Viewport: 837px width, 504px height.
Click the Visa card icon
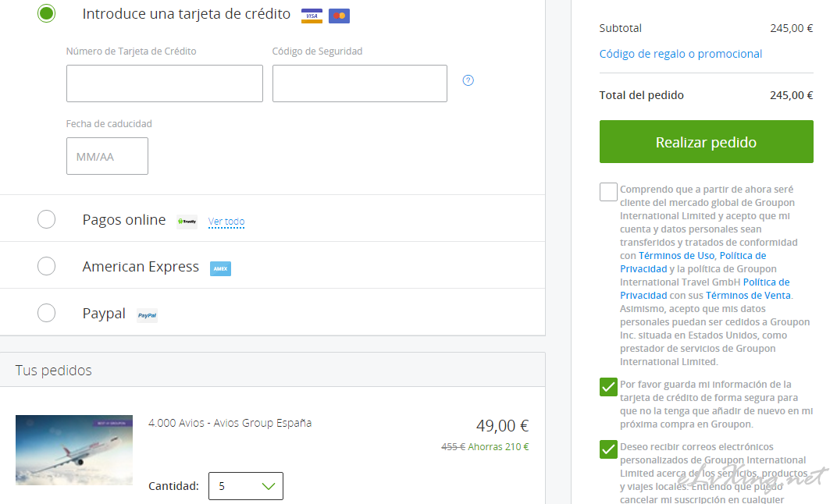point(312,16)
